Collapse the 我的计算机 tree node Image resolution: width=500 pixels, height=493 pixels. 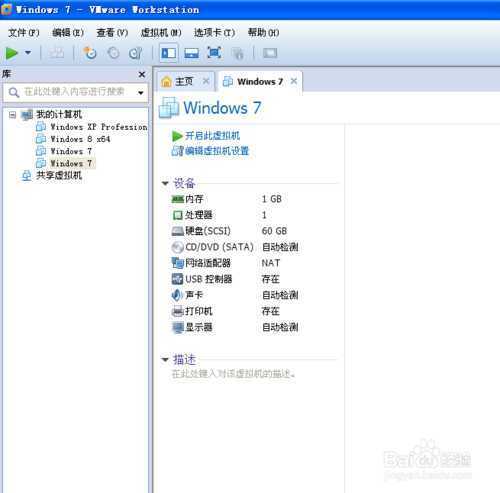click(13, 115)
